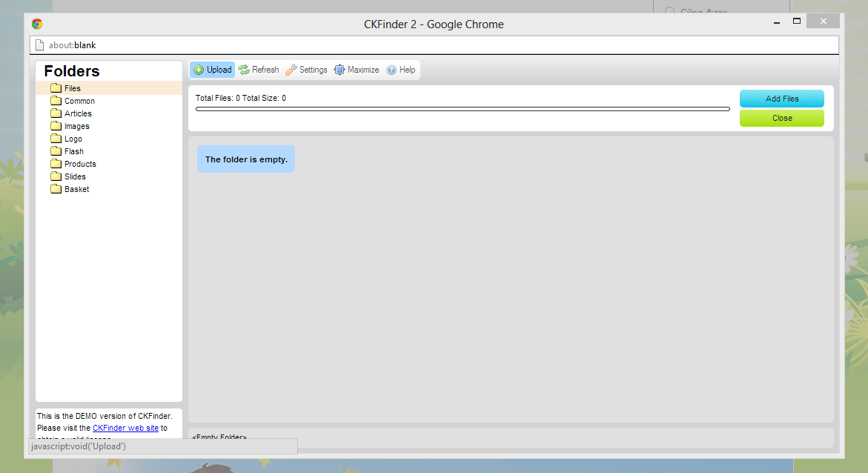The height and width of the screenshot is (473, 868).
Task: Open the Basket folder
Action: point(77,189)
